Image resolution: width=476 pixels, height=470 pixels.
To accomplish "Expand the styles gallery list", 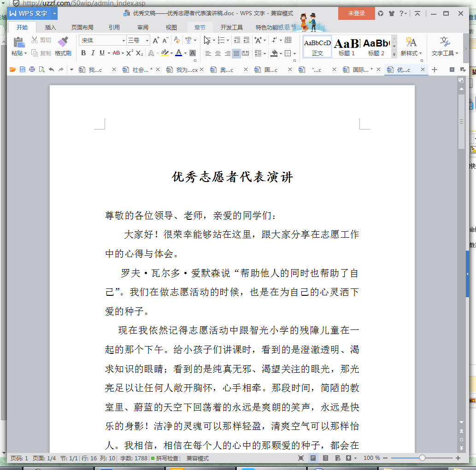I will click(394, 54).
